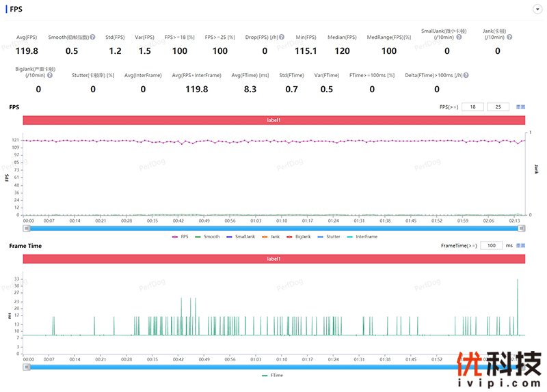
Task: Click the reset link beside FrameTime threshold
Action: [520, 245]
